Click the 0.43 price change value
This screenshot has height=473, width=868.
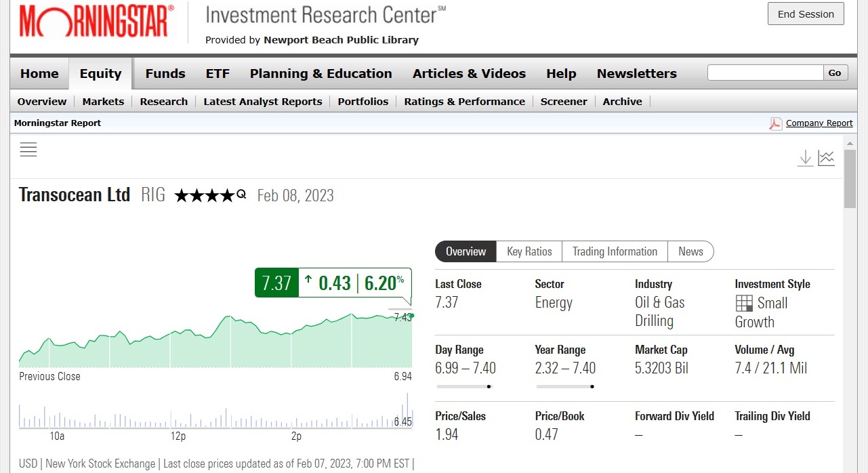[335, 283]
